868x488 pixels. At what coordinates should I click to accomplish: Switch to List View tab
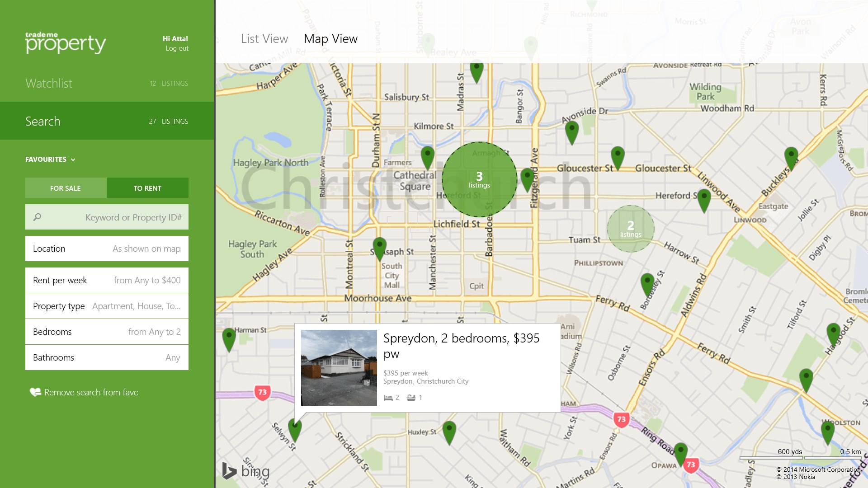(x=264, y=39)
